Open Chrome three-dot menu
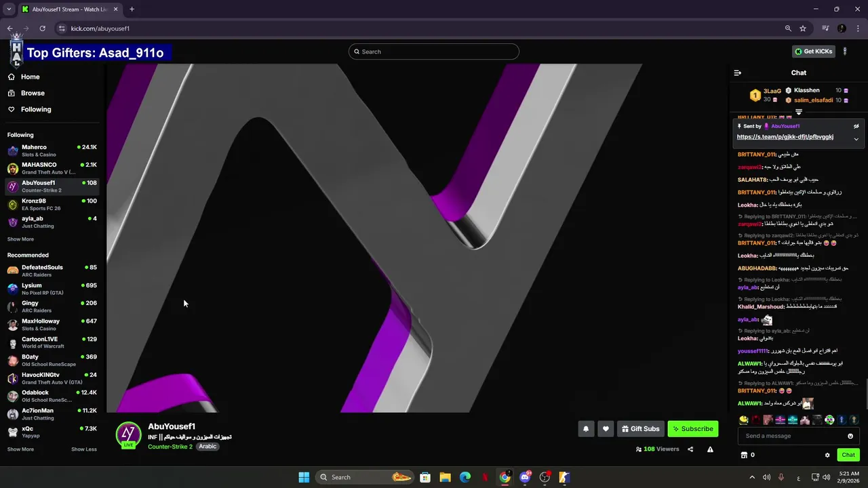 point(859,28)
